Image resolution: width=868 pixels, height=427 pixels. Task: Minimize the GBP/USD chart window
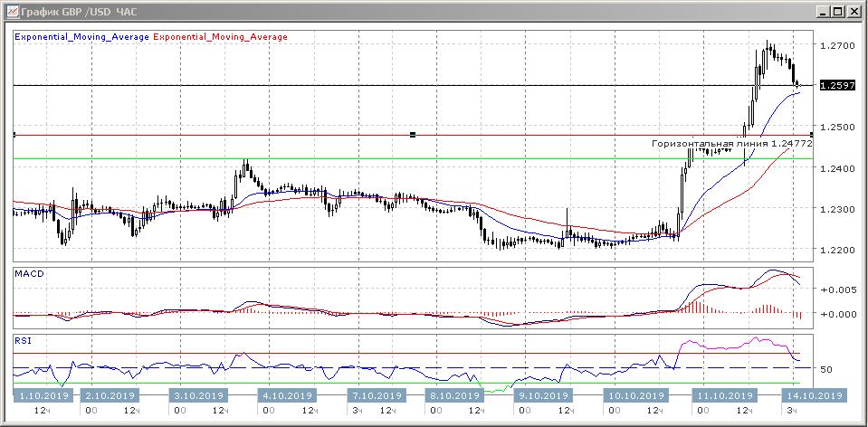click(822, 11)
